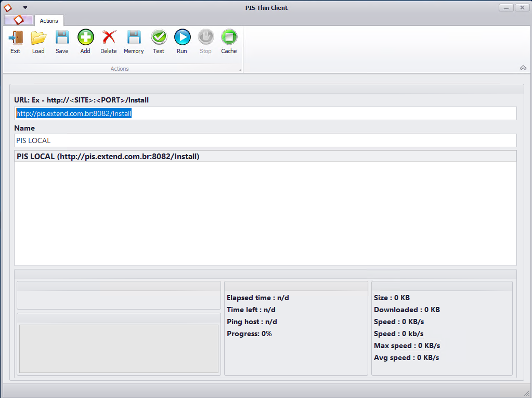
Task: Switch to the Actions ribbon tab
Action: (x=49, y=21)
